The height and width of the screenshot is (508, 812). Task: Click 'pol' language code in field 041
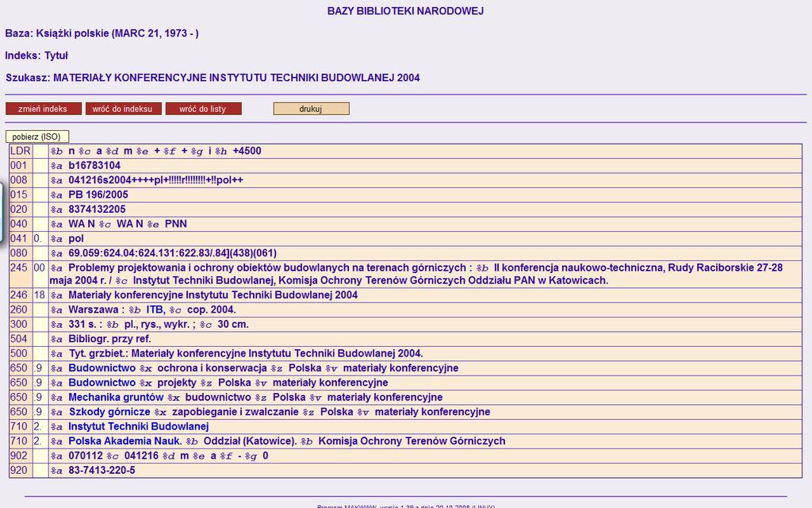point(76,239)
